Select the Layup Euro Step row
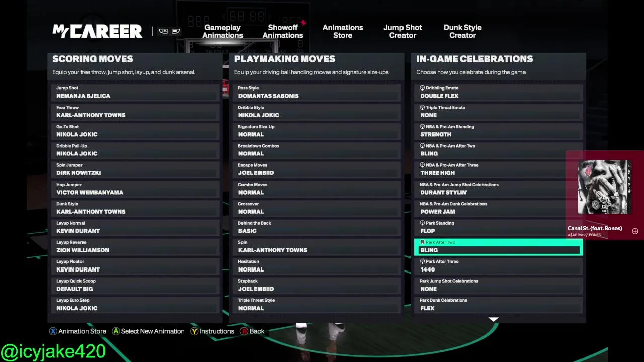Viewport: 644px width, 362px height. point(135,304)
